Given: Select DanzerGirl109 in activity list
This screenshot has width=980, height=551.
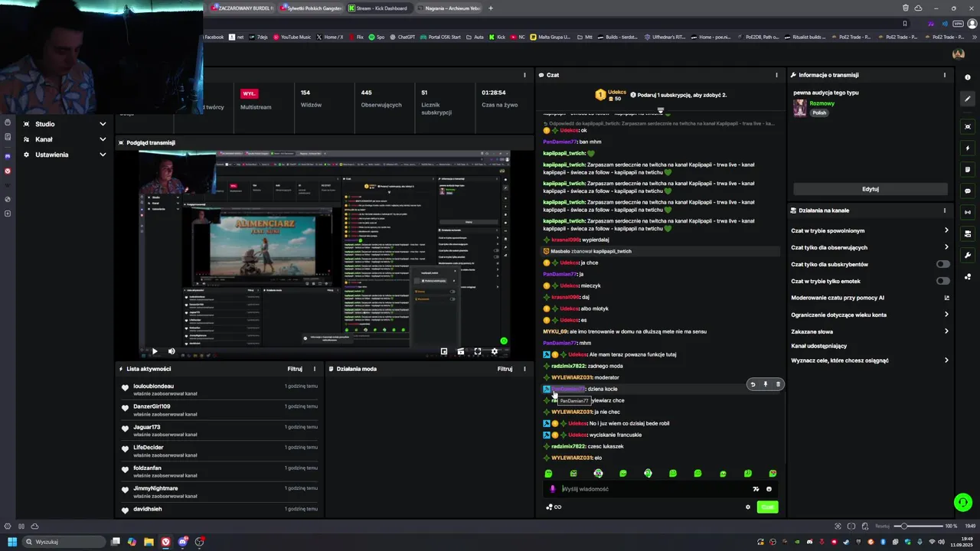Looking at the screenshot, I should coord(152,406).
